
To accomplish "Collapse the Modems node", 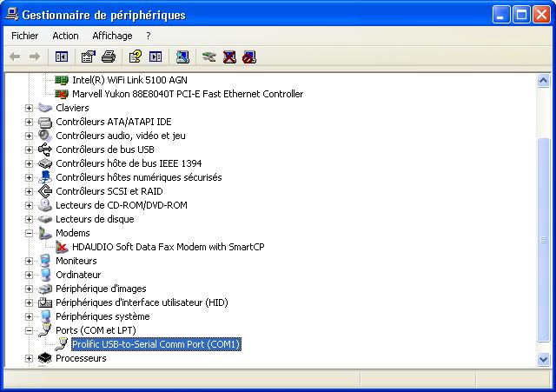I will click(x=29, y=233).
